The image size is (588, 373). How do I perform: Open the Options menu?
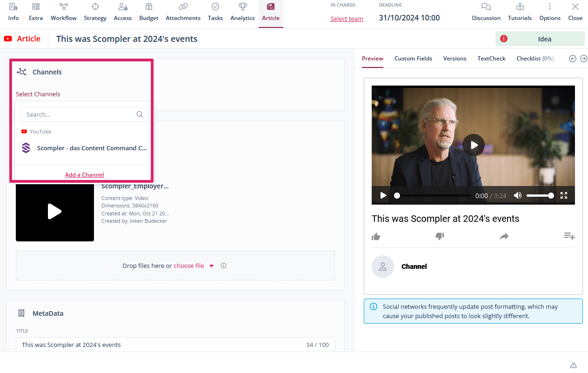pyautogui.click(x=550, y=7)
